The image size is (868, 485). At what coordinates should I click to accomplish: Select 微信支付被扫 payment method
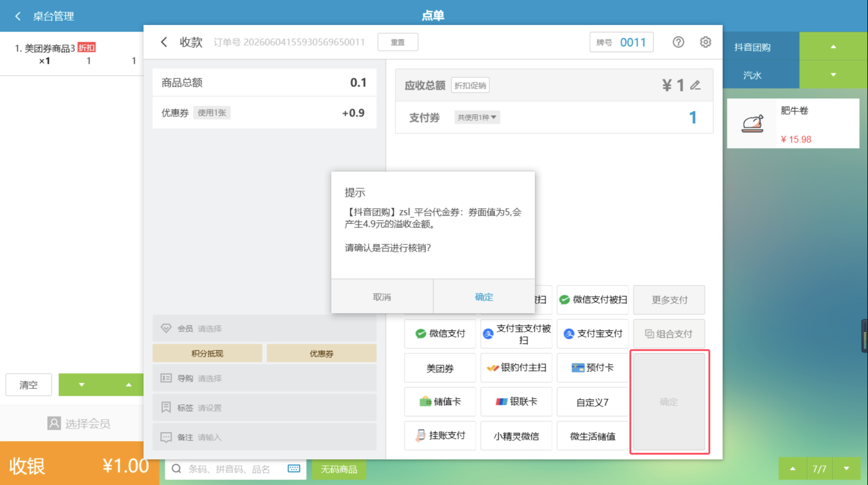593,300
